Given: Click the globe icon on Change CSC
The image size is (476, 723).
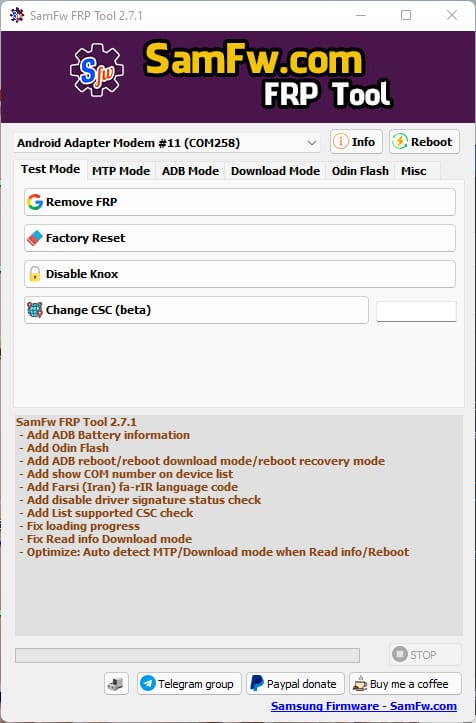Looking at the screenshot, I should [35, 310].
